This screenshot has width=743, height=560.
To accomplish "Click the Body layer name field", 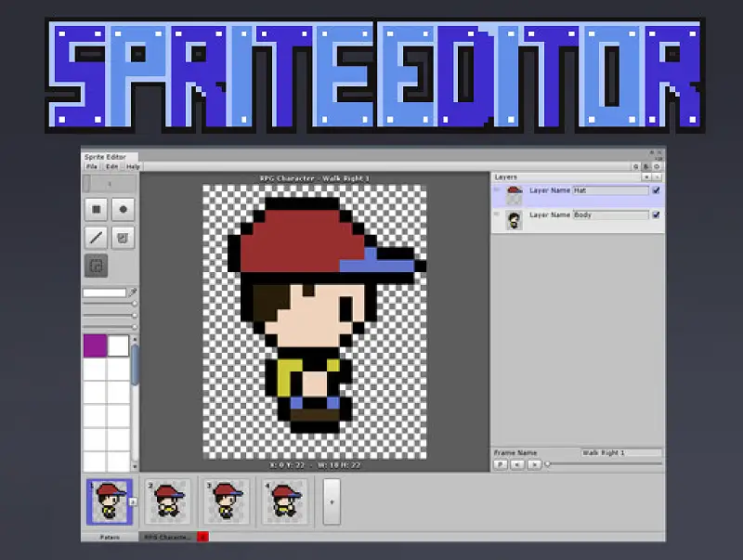I will [x=611, y=215].
